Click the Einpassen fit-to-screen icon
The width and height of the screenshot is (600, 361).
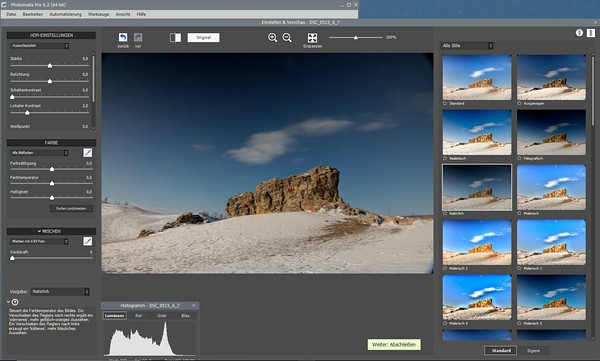tap(312, 38)
